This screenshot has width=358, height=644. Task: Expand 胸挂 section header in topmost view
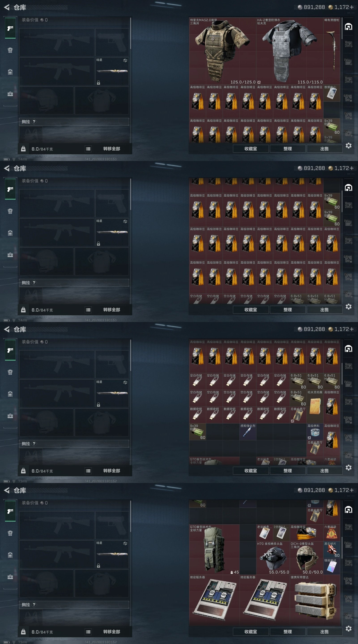point(74,122)
